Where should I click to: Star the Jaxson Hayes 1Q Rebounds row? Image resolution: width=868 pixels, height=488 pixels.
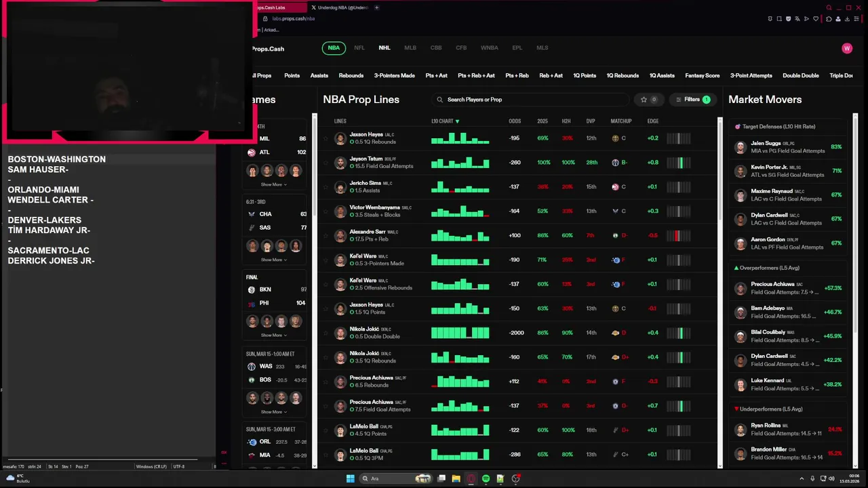coord(325,138)
